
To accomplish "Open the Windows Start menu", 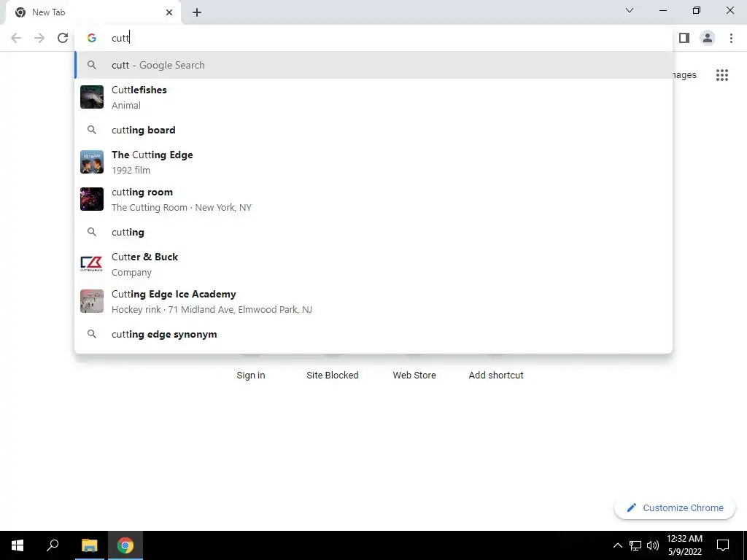I will (x=18, y=545).
